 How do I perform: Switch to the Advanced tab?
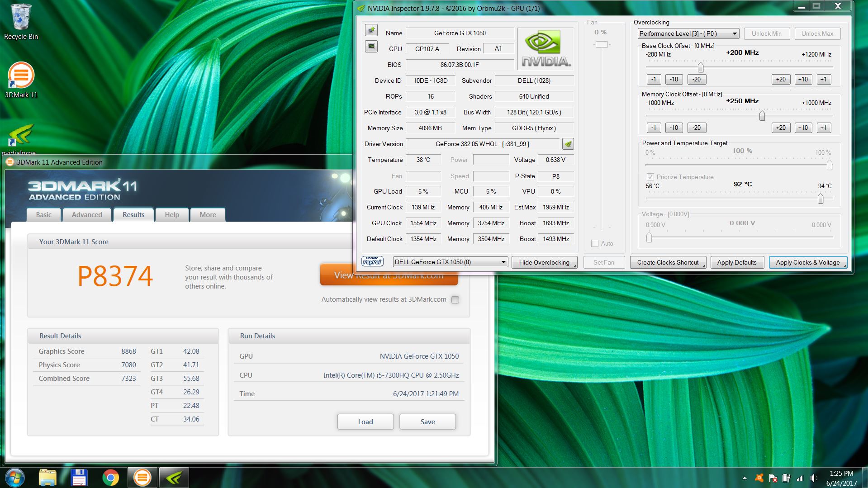click(87, 214)
